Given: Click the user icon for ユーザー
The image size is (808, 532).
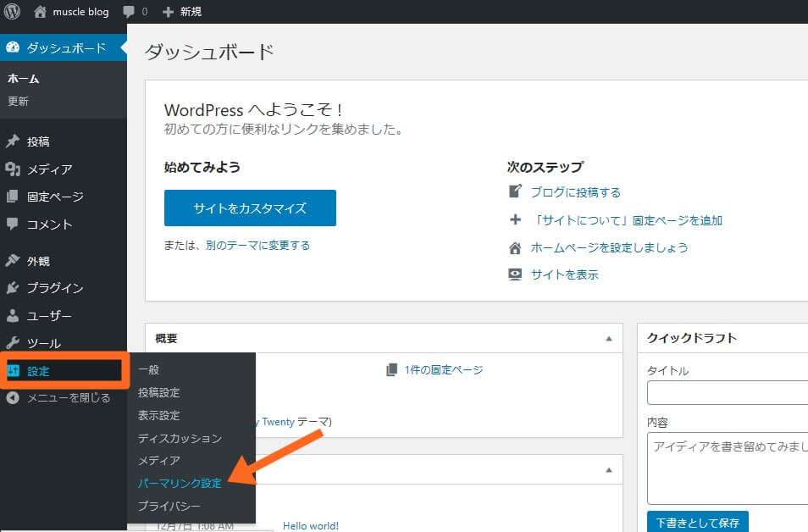Looking at the screenshot, I should [x=13, y=315].
